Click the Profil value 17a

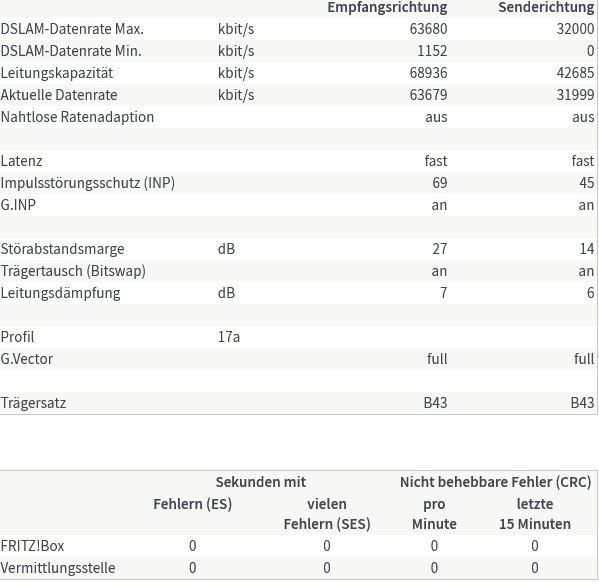coord(229,337)
